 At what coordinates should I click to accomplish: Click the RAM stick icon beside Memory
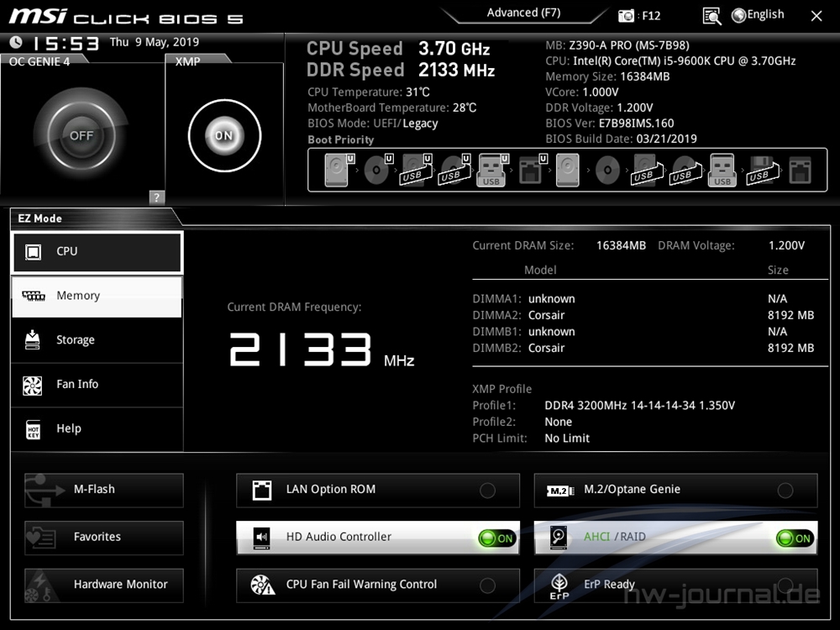click(34, 296)
